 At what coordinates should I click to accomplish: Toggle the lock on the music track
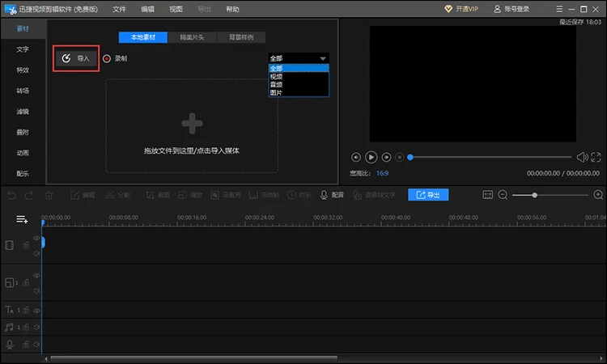[x=27, y=327]
